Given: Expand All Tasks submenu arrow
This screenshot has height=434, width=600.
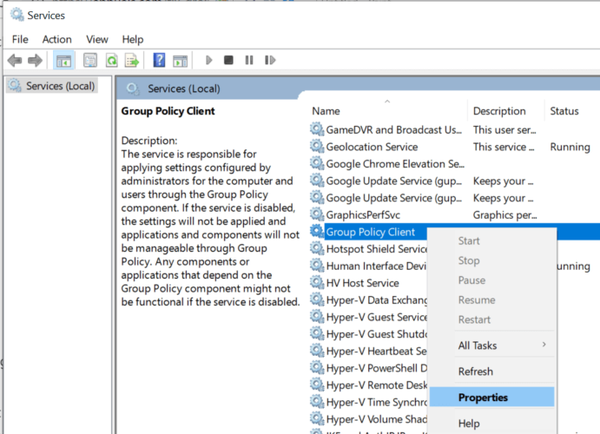Looking at the screenshot, I should [544, 345].
